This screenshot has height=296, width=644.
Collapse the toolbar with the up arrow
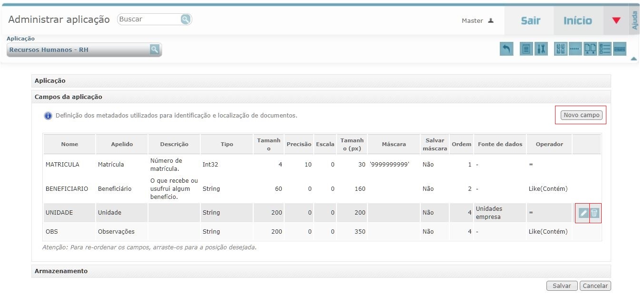click(634, 59)
